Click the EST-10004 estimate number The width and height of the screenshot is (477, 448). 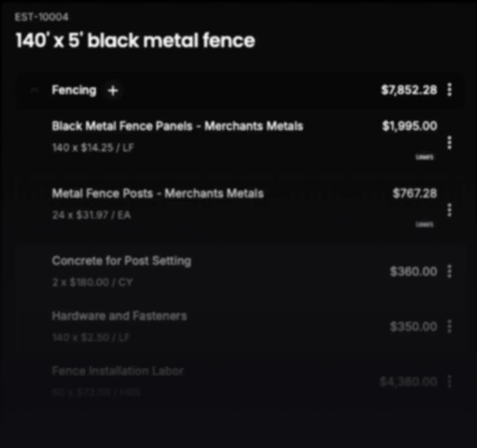click(42, 17)
